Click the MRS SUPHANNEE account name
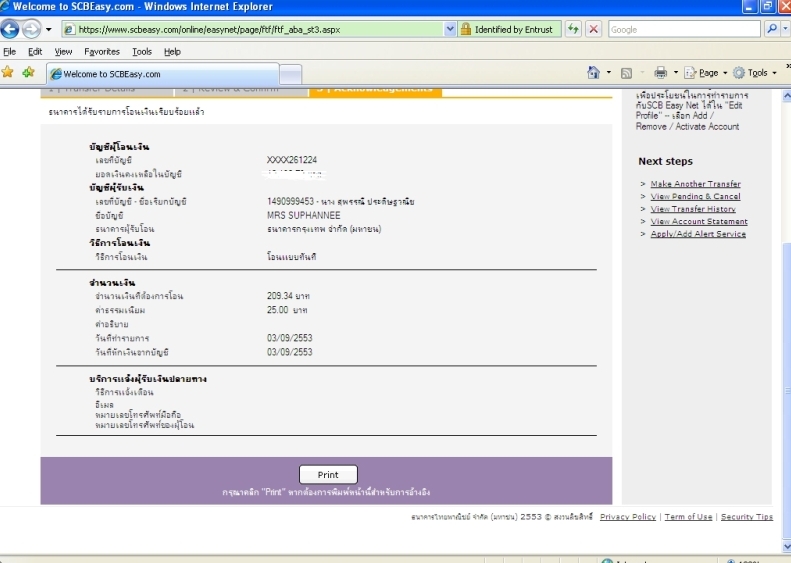791x563 pixels. [x=304, y=215]
